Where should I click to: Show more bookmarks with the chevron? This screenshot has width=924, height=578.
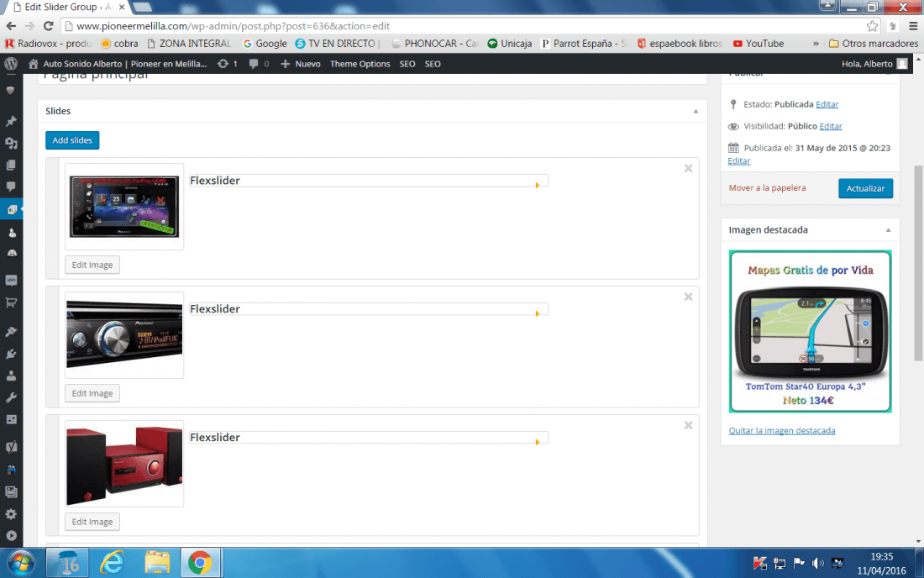coord(816,44)
